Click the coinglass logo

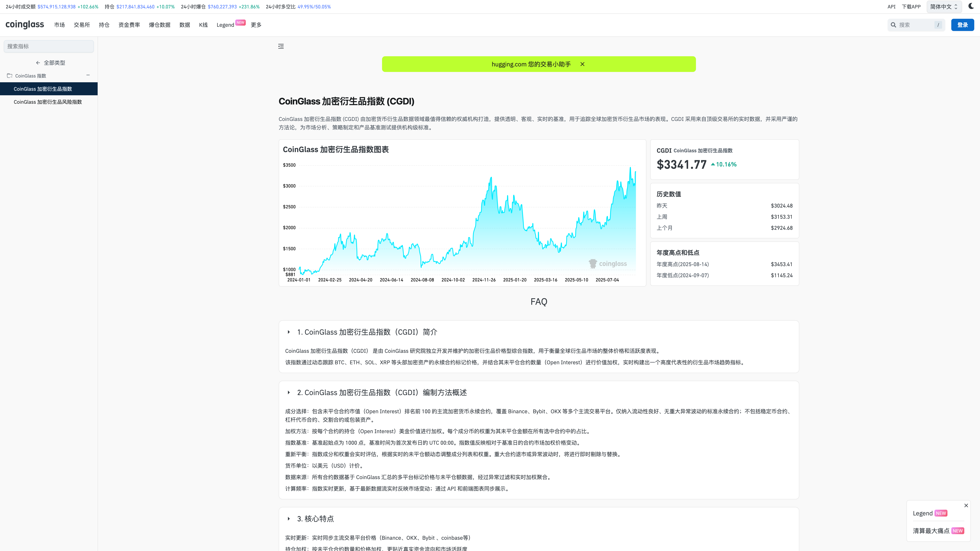click(25, 25)
